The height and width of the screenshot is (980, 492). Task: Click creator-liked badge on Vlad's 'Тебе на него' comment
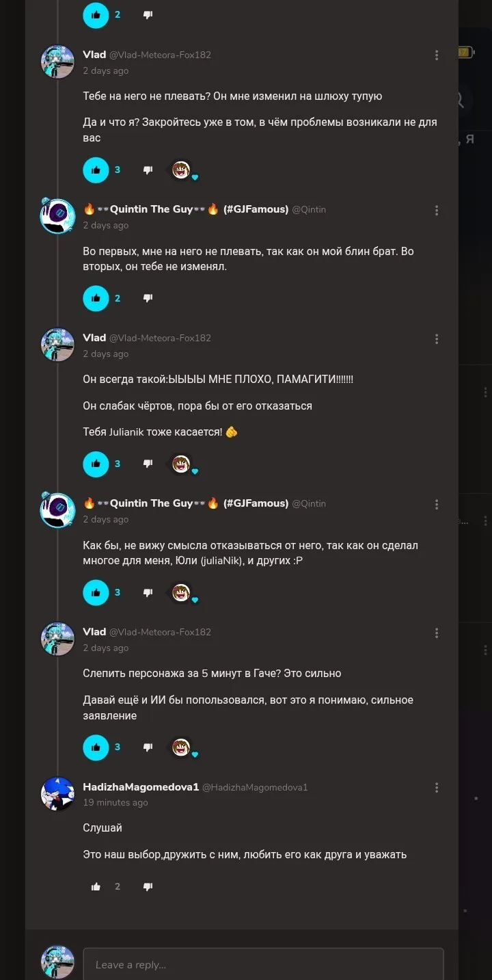click(x=182, y=170)
